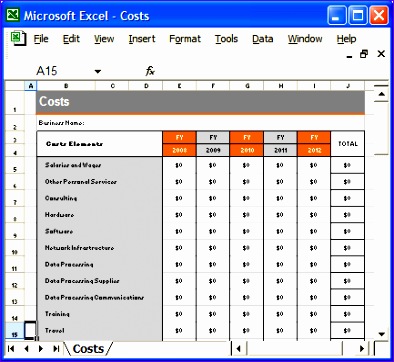Click the Costs Elements header cell

(x=99, y=144)
